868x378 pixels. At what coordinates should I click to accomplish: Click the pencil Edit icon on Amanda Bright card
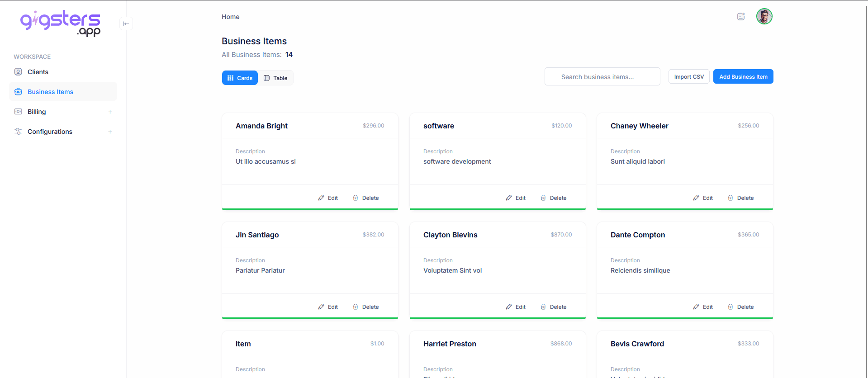point(321,198)
